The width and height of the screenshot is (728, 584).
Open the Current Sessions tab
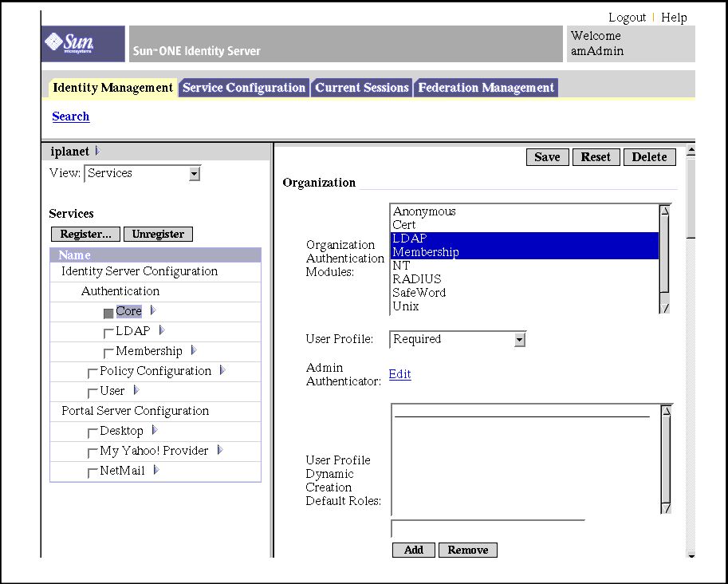point(362,88)
